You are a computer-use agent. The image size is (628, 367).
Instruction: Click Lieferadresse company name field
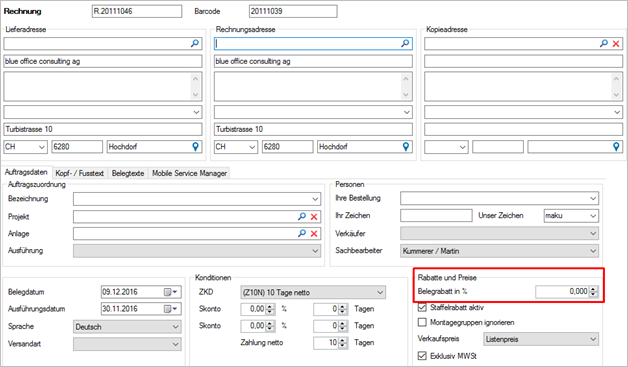coord(103,61)
